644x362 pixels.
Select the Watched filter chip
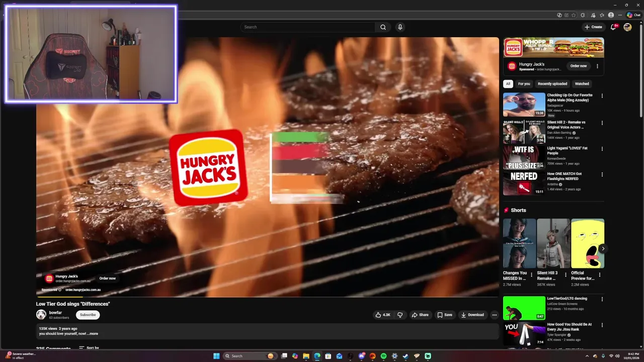582,84
